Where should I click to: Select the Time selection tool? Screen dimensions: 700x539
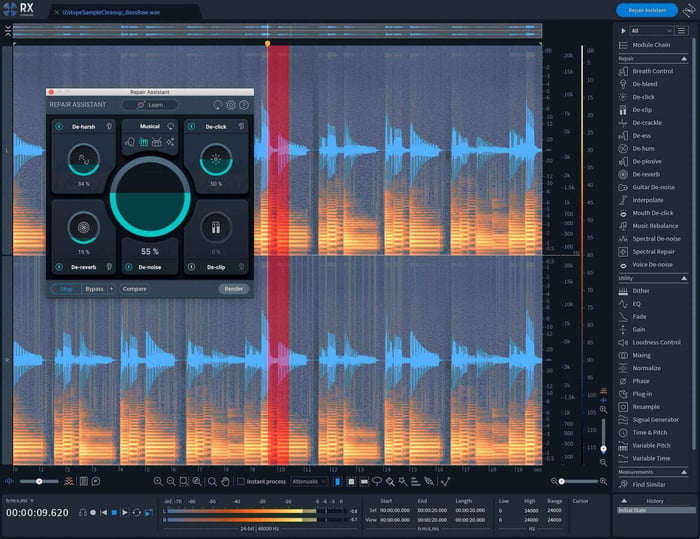coord(338,481)
